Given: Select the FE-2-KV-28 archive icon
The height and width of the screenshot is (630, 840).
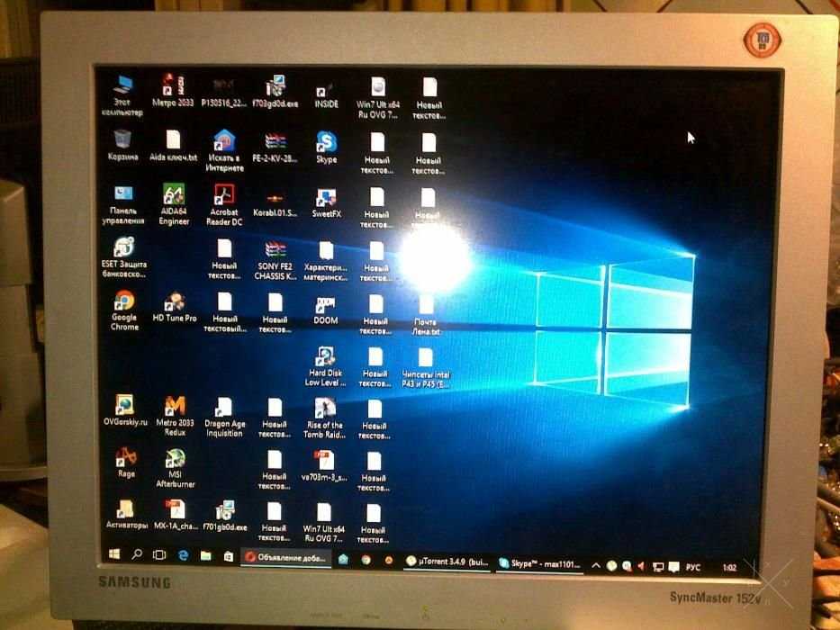Looking at the screenshot, I should (275, 148).
